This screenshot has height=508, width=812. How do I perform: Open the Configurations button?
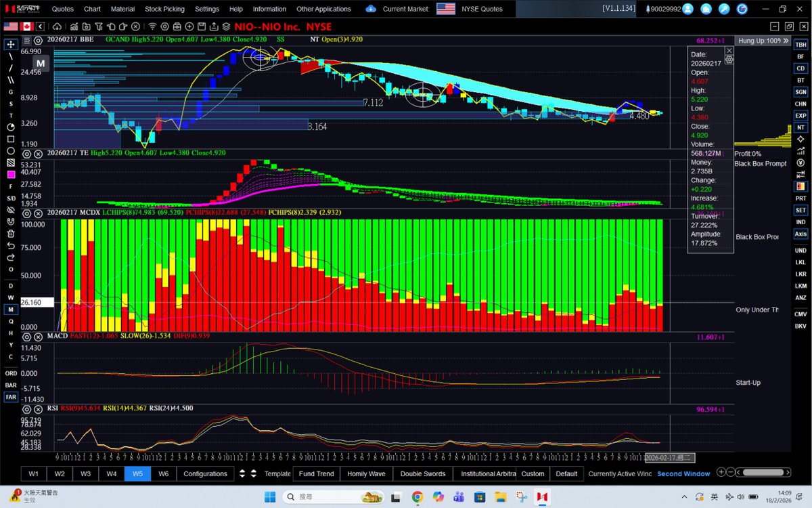tap(205, 473)
